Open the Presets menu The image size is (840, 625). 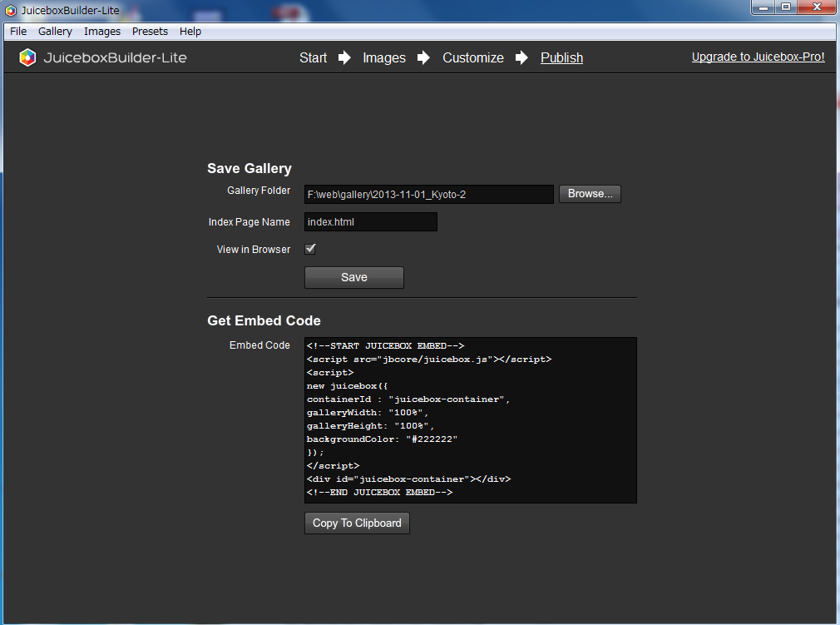(150, 32)
